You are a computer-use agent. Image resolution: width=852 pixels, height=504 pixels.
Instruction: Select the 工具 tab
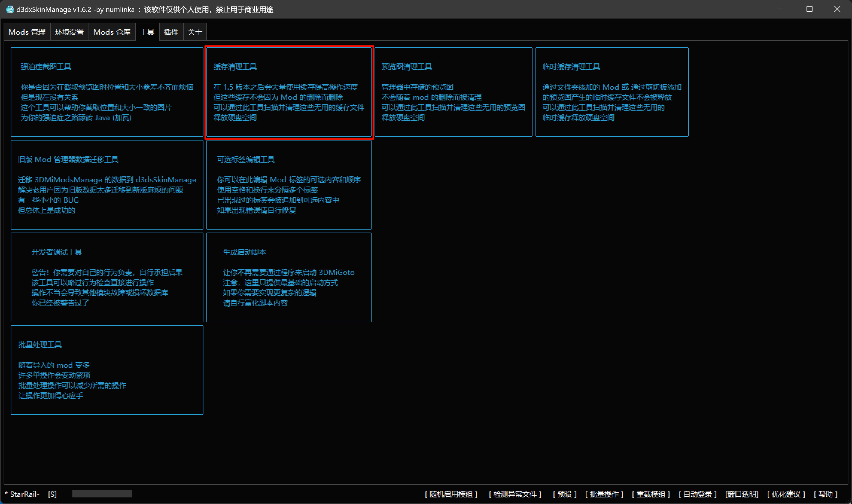coord(147,32)
